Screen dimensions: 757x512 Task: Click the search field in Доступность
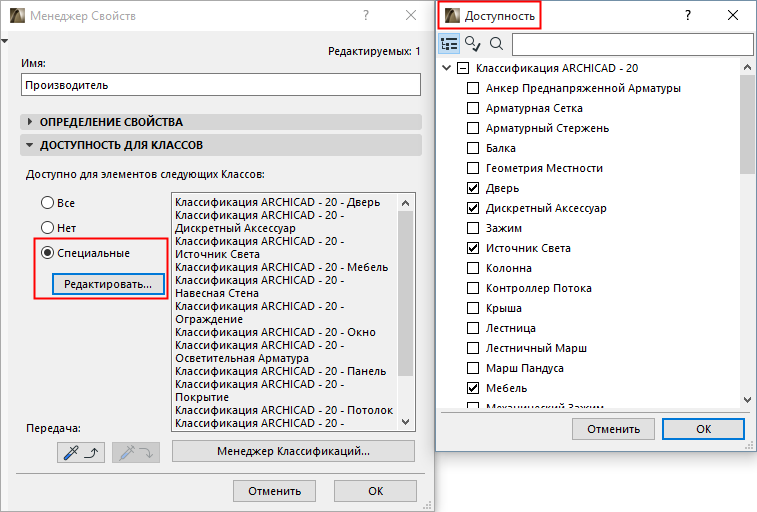pyautogui.click(x=632, y=44)
